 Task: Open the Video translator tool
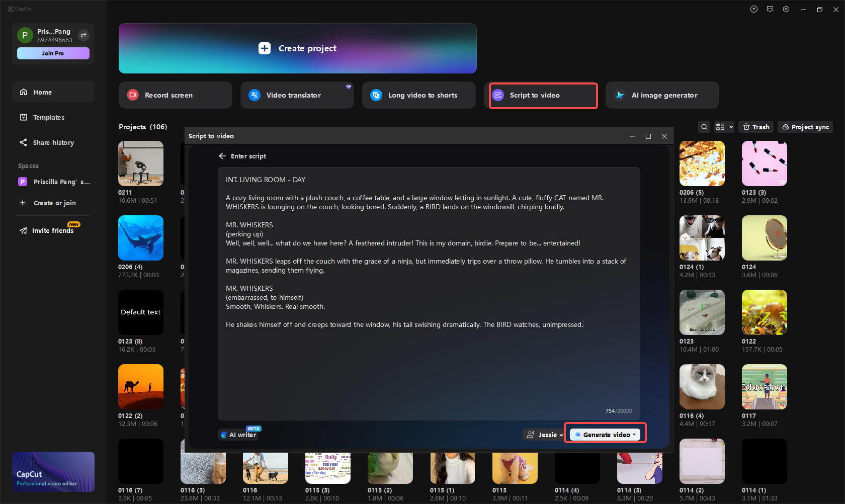(297, 95)
